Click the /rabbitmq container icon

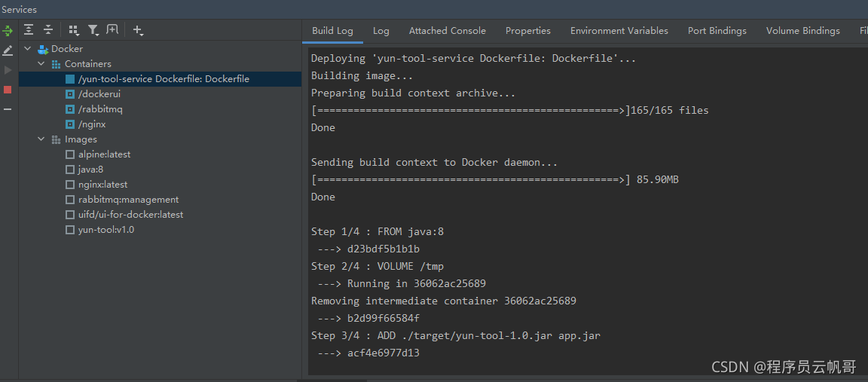coord(70,109)
